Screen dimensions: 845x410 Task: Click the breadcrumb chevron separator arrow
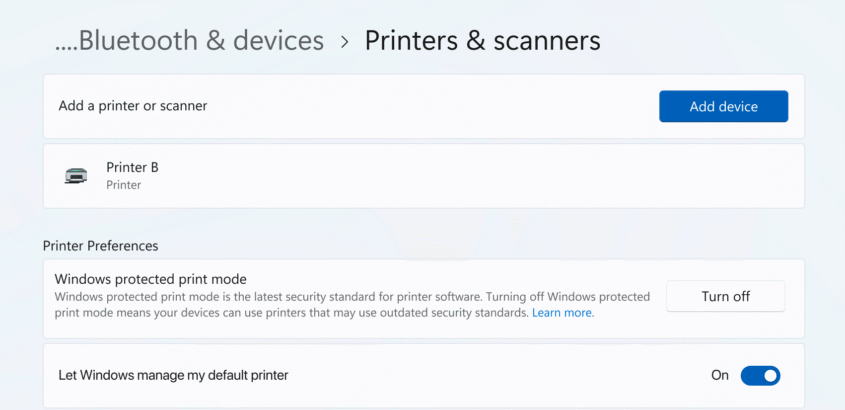(345, 42)
